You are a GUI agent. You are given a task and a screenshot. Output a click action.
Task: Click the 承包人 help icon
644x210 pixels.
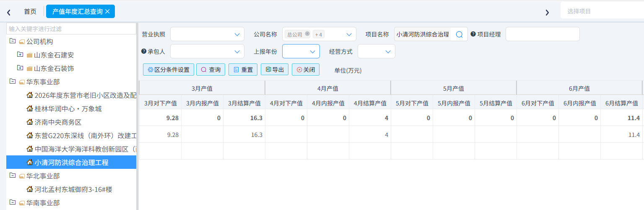(x=144, y=51)
